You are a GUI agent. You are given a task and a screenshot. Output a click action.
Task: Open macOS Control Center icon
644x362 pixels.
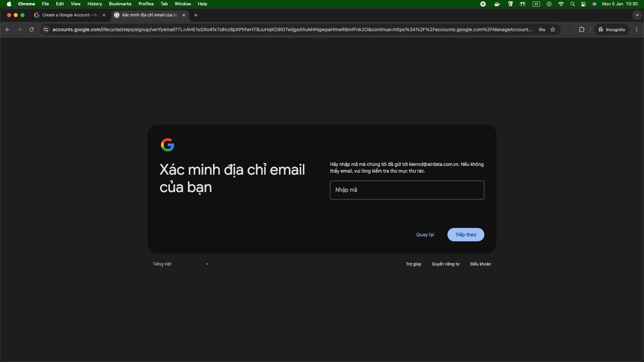point(584,4)
